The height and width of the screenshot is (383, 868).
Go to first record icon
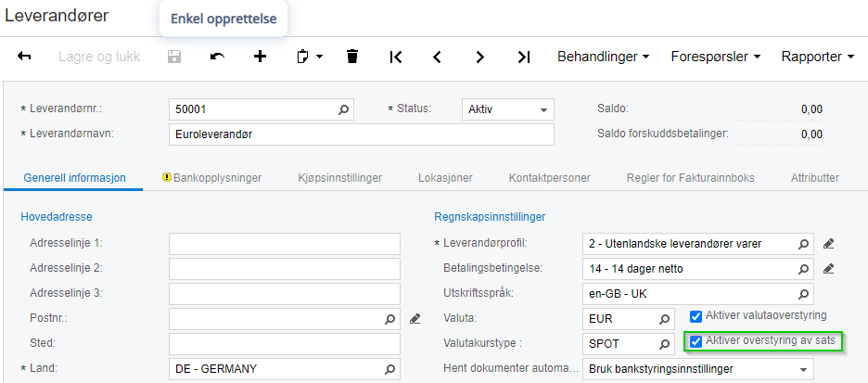(x=395, y=57)
